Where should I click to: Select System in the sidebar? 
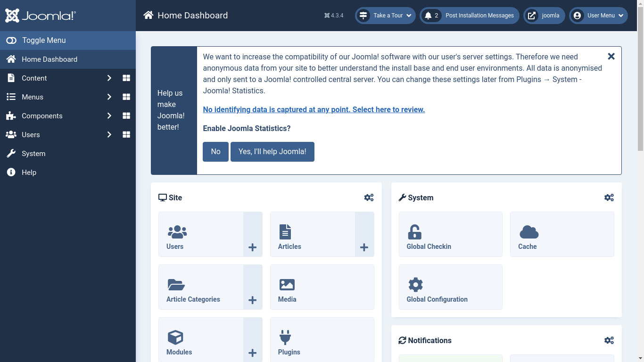(33, 154)
